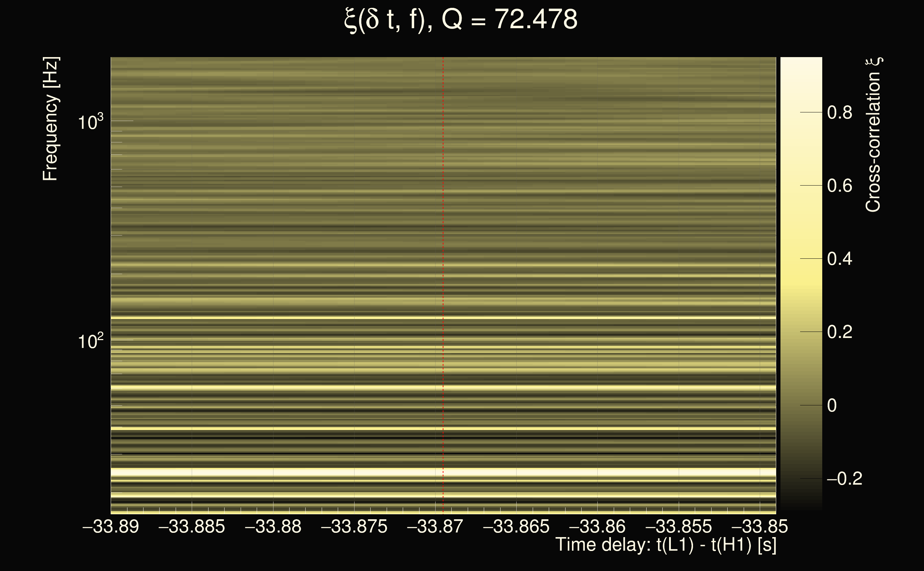
Task: Click the plot title showing Q = 72.478
Action: click(461, 20)
